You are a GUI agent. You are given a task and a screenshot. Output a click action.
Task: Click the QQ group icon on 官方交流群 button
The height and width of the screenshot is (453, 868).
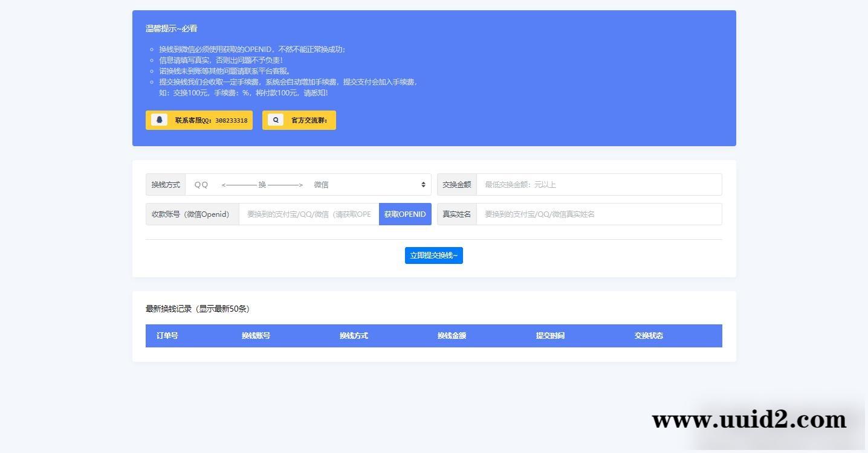[276, 120]
